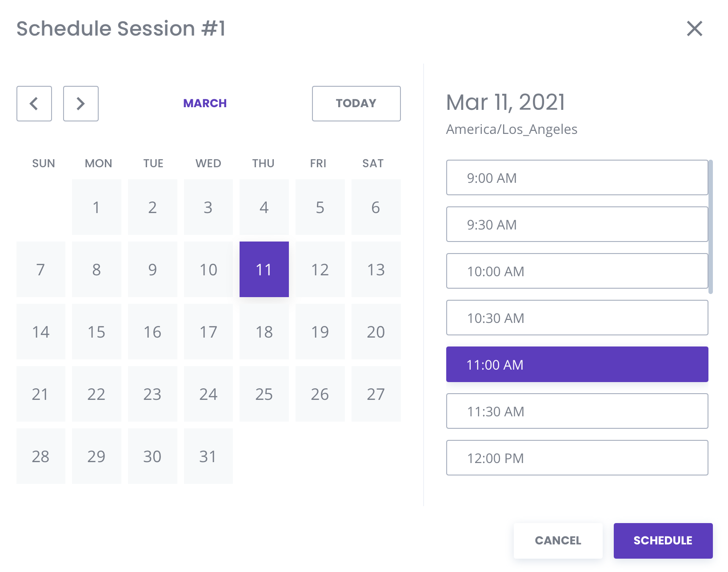Select March 1 on the calendar
Screen dimensions: 728x572
(x=96, y=207)
